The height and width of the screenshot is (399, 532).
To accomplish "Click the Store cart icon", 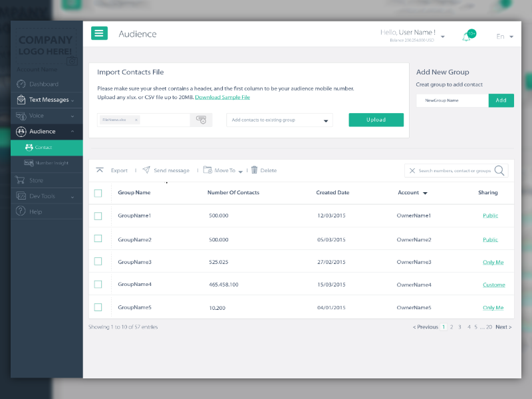I will click(20, 180).
